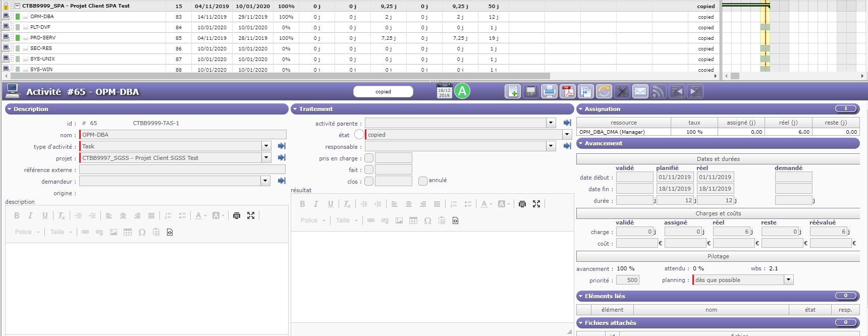
Task: Print the activity with the printer icon
Action: pos(549,91)
